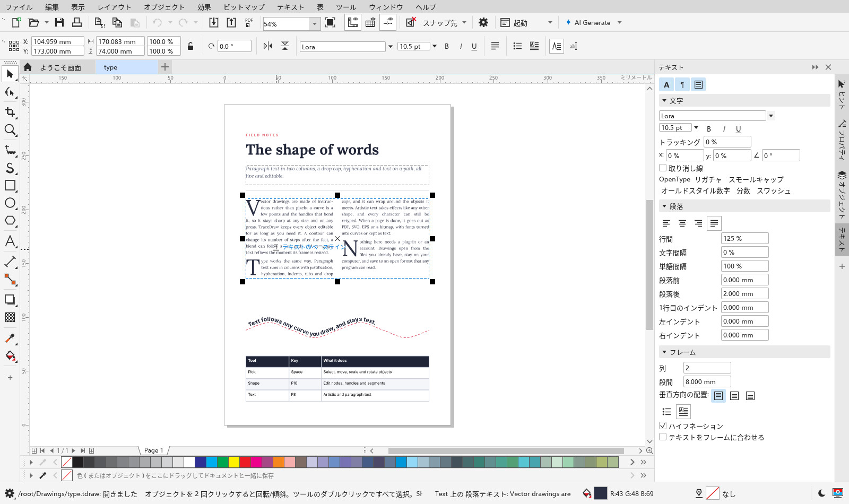Open the オブジェクト menu
Image resolution: width=849 pixels, height=504 pixels.
point(164,7)
